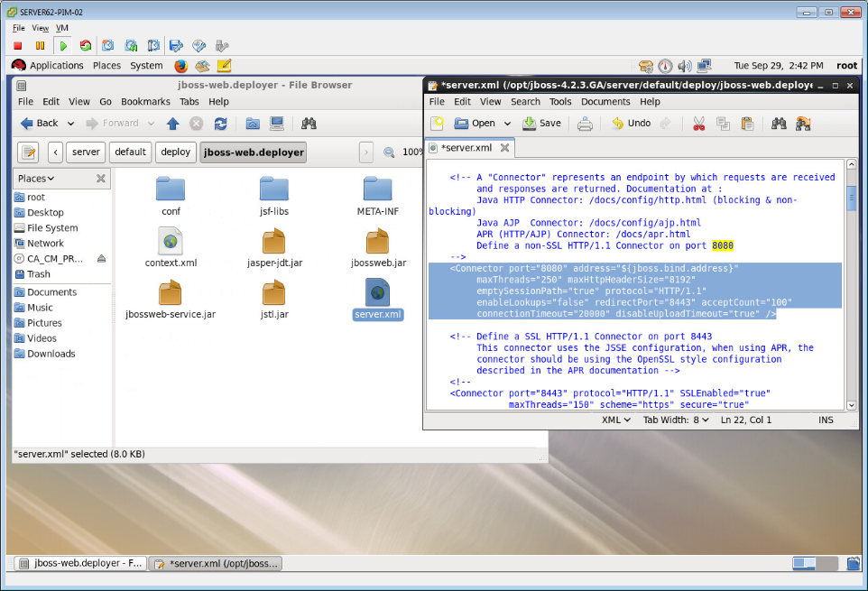Click Back in File Browser
Image resolution: width=868 pixels, height=591 pixels.
[x=40, y=124]
